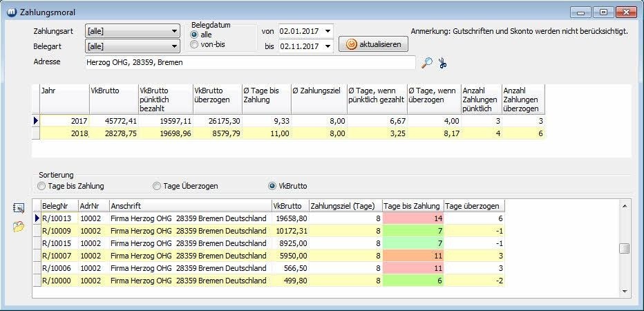Click the Tage bis Zahlung column header
Viewport: 644px width, 311px height.
tap(412, 206)
